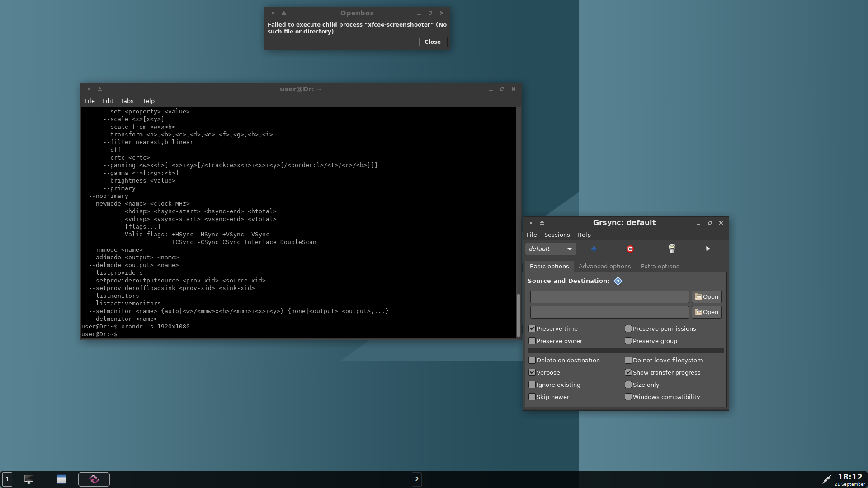The image size is (868, 488).
Task: Open the default session dropdown
Action: tap(550, 249)
